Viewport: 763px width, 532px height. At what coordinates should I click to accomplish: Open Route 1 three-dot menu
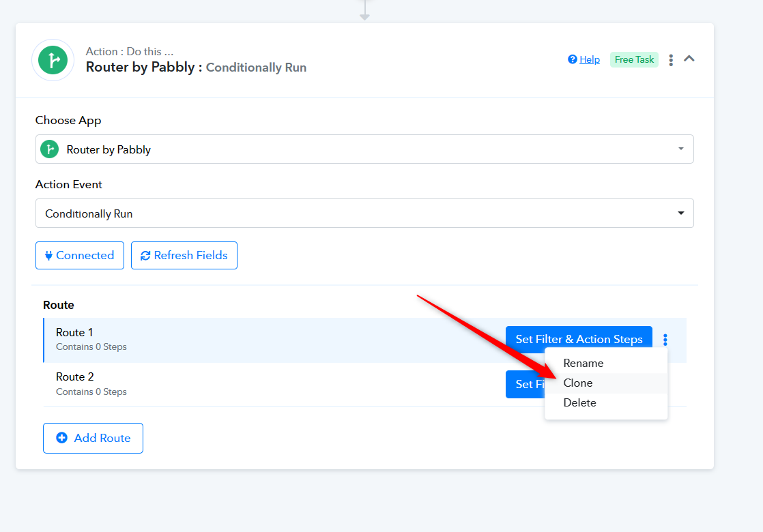(665, 340)
